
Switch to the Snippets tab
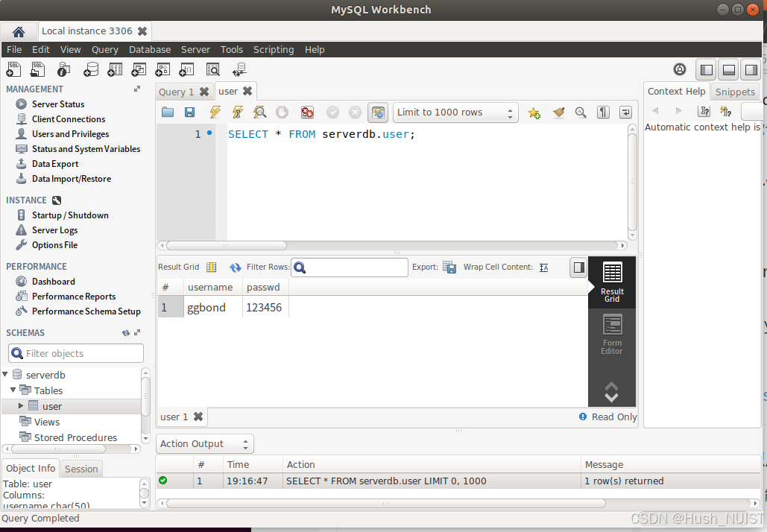[x=735, y=92]
